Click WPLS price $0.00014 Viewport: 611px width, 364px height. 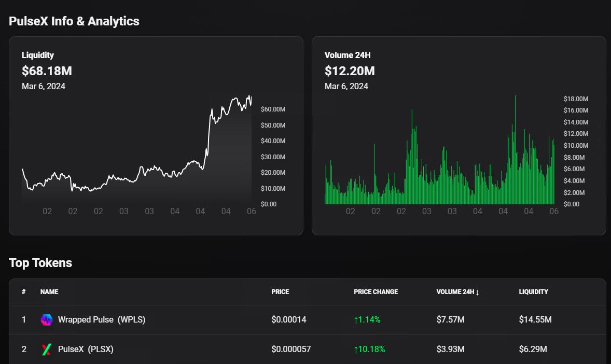coord(289,320)
